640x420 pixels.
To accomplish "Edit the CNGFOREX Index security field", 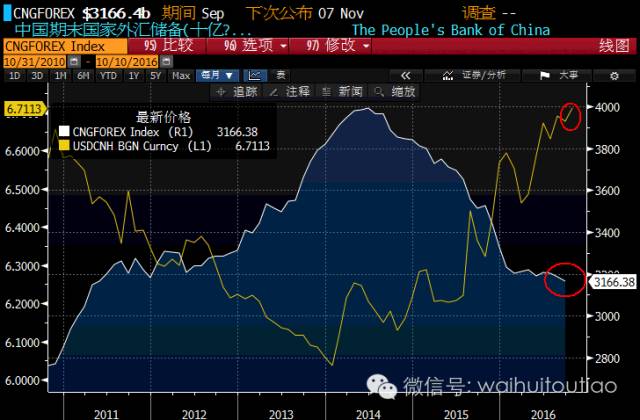I will click(65, 46).
